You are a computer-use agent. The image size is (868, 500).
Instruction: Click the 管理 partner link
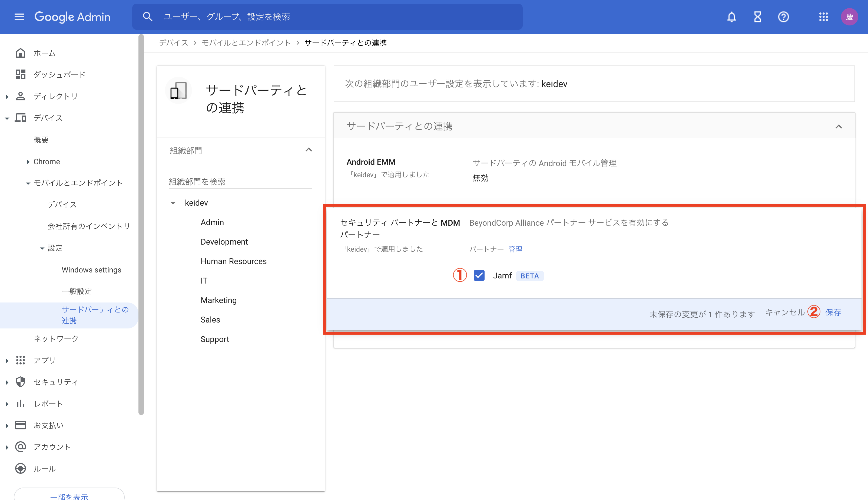click(515, 249)
